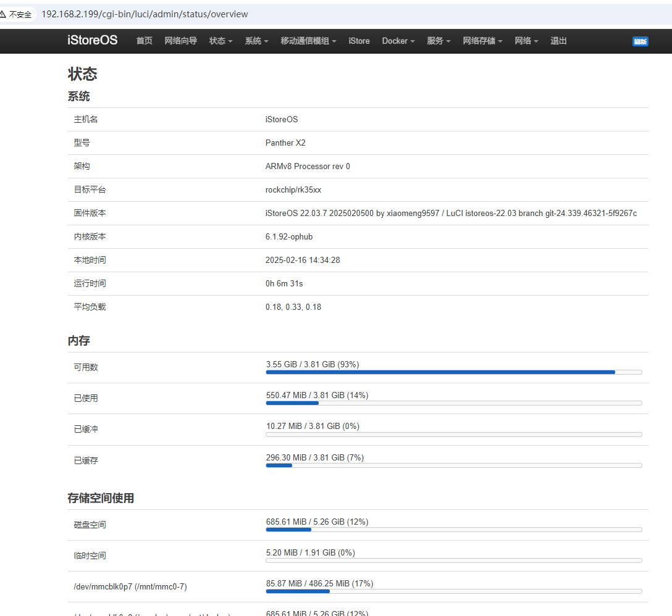Go to the 首页 home page

144,41
